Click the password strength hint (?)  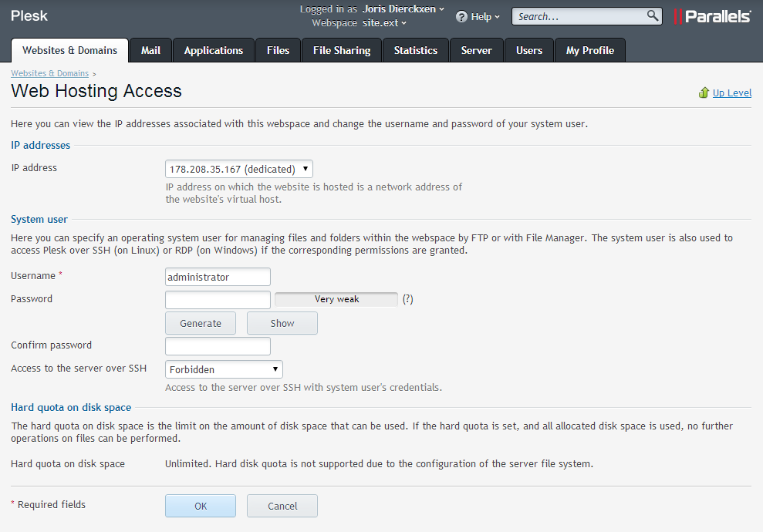point(407,299)
